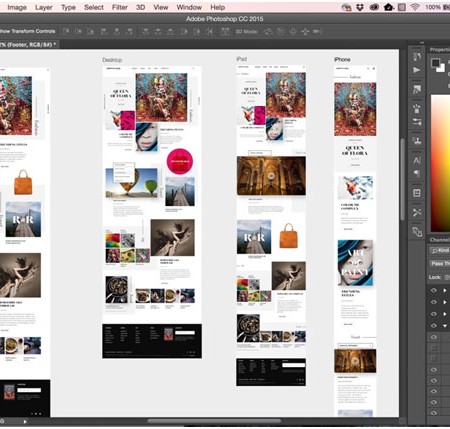Image resolution: width=450 pixels, height=429 pixels.
Task: Open the Type menu
Action: [68, 7]
